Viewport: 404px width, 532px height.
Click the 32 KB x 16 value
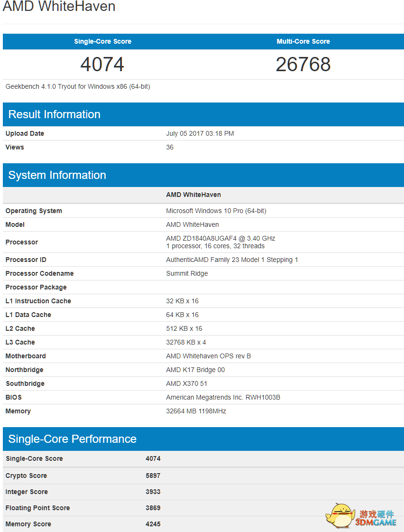pyautogui.click(x=183, y=301)
